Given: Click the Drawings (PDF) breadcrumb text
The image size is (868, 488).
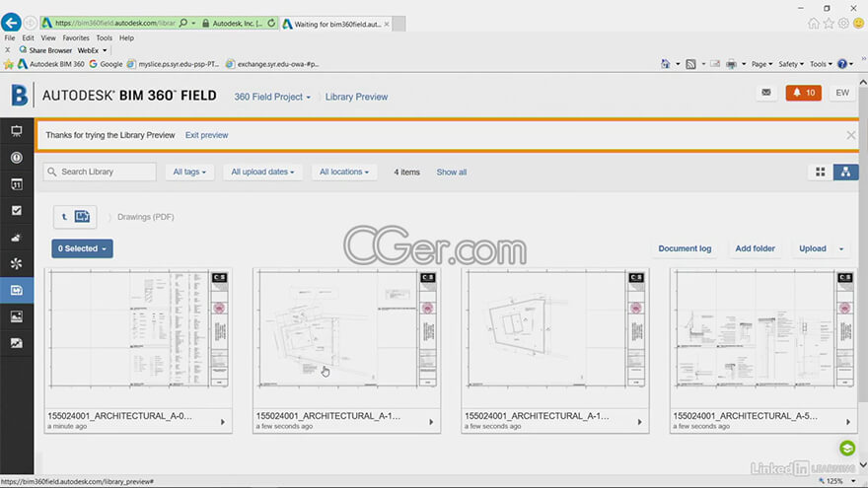Looking at the screenshot, I should tap(146, 217).
